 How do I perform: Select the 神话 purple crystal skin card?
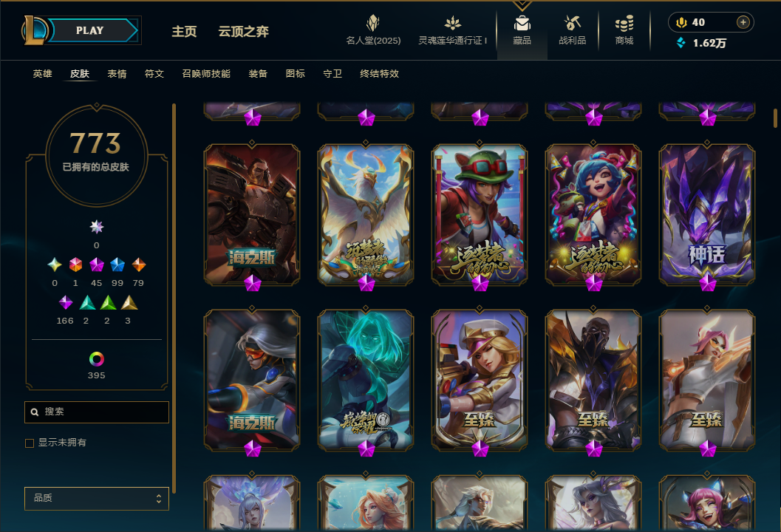tap(707, 215)
